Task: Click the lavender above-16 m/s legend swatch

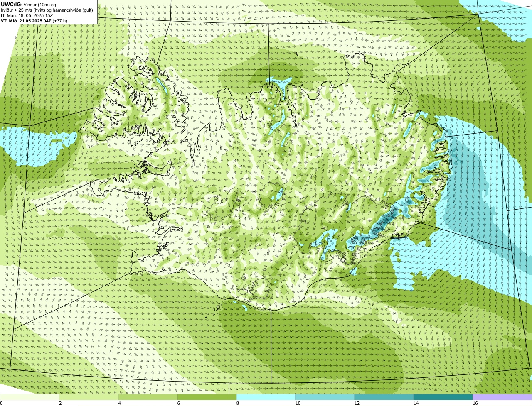Action: click(502, 397)
